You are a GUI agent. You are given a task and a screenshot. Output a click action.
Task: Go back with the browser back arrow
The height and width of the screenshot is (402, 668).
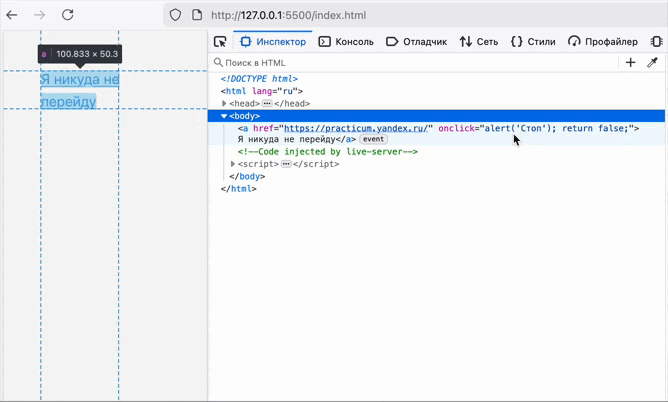click(12, 15)
